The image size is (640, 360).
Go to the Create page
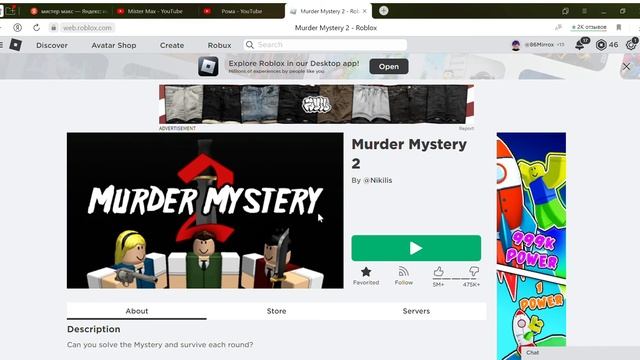(172, 45)
